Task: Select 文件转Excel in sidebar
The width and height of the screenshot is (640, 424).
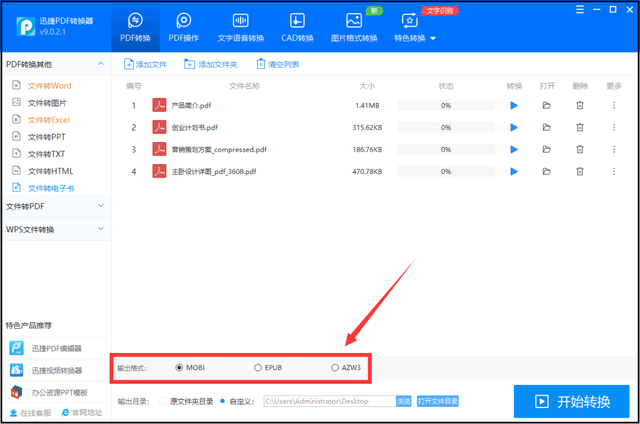Action: (49, 120)
